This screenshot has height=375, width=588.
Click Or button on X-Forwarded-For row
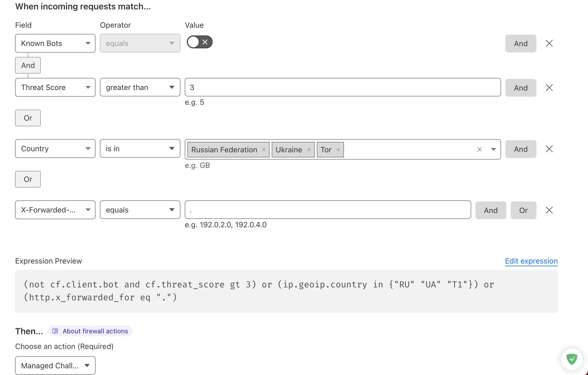point(523,210)
